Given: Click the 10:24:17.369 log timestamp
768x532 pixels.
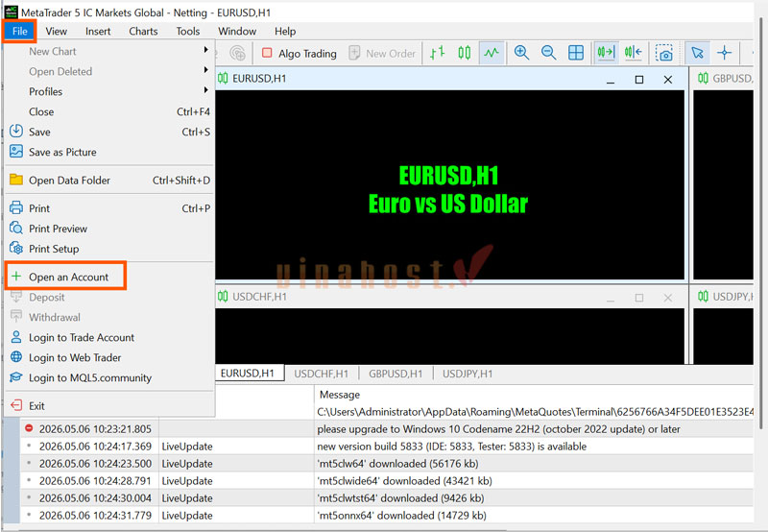Looking at the screenshot, I should click(95, 447).
